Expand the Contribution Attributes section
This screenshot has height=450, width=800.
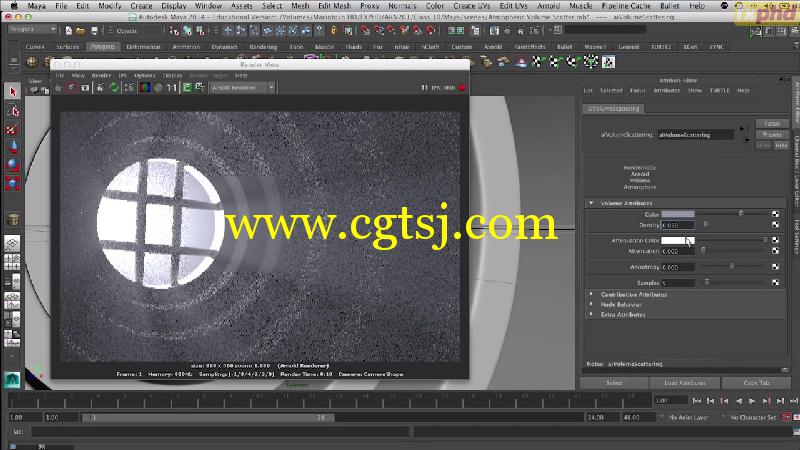591,294
